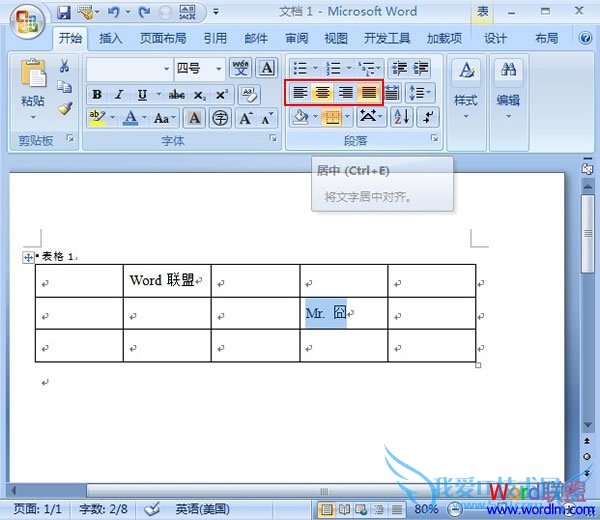Image resolution: width=600 pixels, height=520 pixels.
Task: Open the 引用 (References) tab
Action: (215, 38)
